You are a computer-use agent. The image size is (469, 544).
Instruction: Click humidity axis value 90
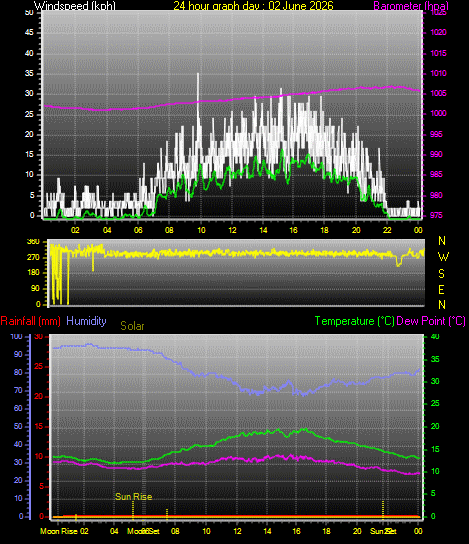[18, 355]
